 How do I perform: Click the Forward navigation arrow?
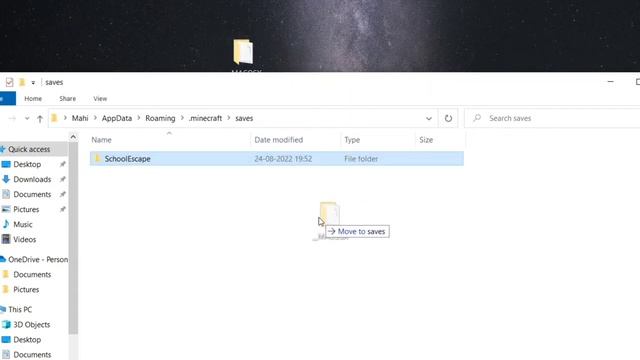pos(12,118)
